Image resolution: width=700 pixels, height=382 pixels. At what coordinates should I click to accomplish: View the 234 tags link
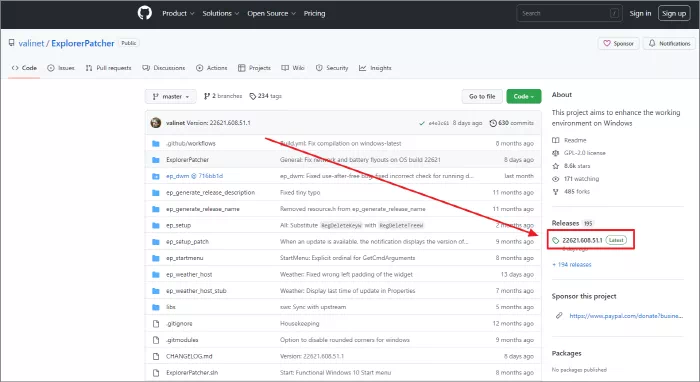point(266,96)
